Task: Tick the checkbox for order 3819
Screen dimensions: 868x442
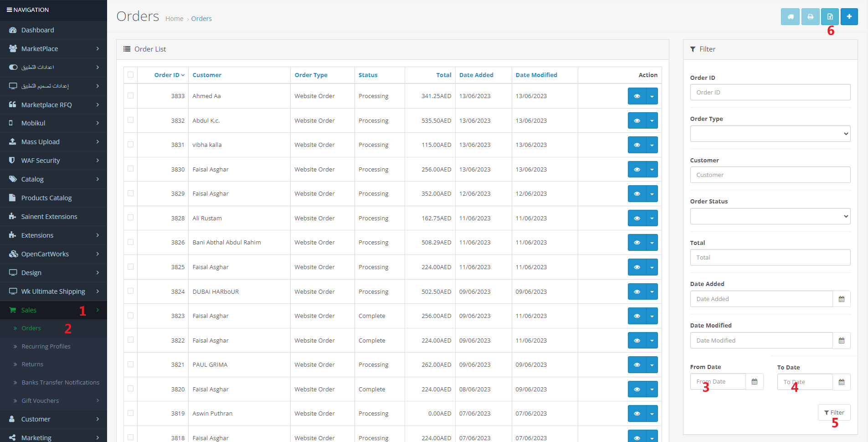Action: point(131,413)
